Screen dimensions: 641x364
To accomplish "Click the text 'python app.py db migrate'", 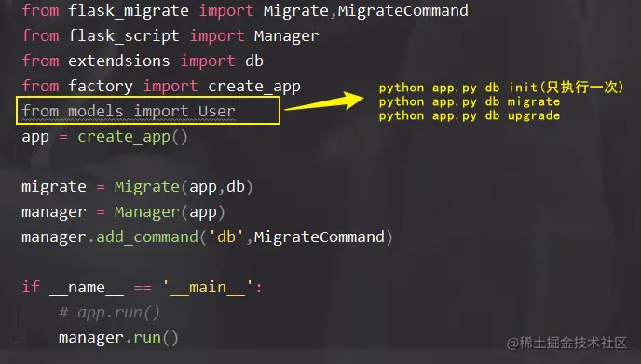I will 470,101.
